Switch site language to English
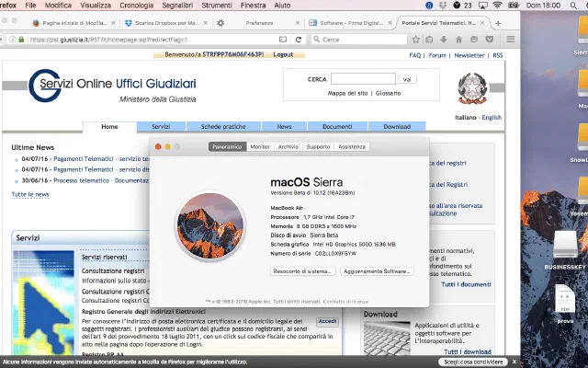 492,118
